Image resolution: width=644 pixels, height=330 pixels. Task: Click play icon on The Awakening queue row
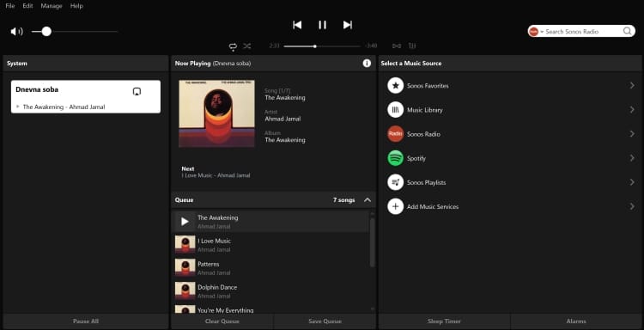pos(185,222)
